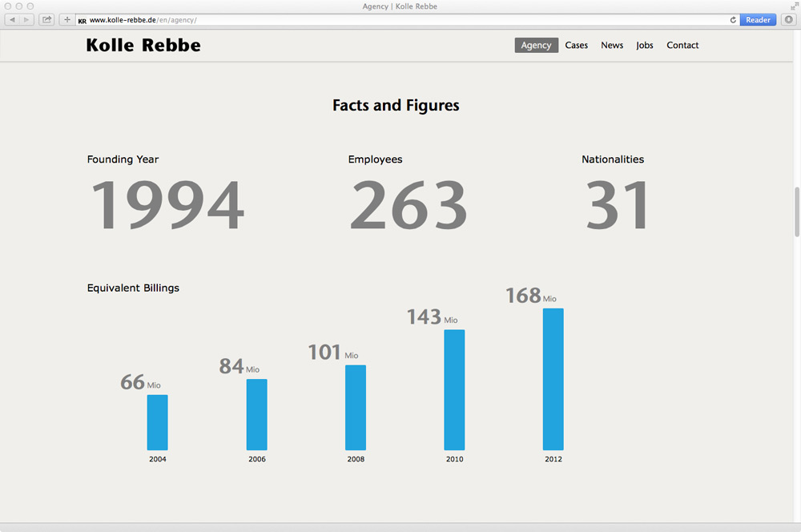The height and width of the screenshot is (532, 801).
Task: Reload the page with the refresh icon
Action: (733, 20)
